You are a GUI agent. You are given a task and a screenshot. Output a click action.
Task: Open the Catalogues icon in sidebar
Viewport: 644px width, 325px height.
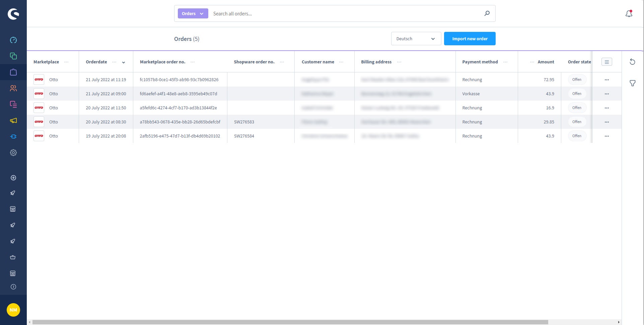pyautogui.click(x=13, y=56)
